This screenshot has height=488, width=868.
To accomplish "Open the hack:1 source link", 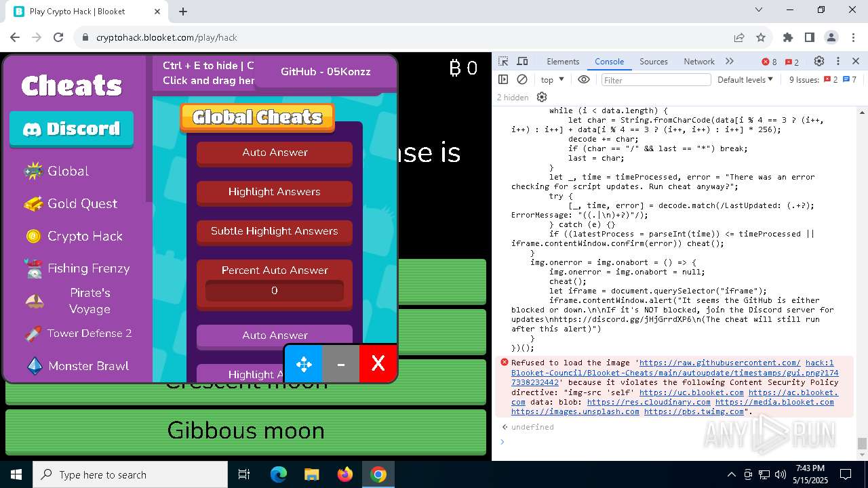I will 820,363.
